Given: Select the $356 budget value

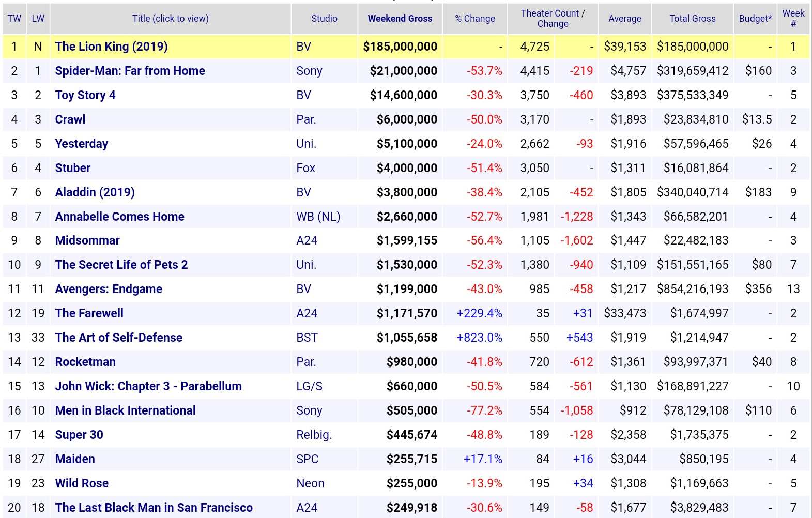Looking at the screenshot, I should coord(758,289).
